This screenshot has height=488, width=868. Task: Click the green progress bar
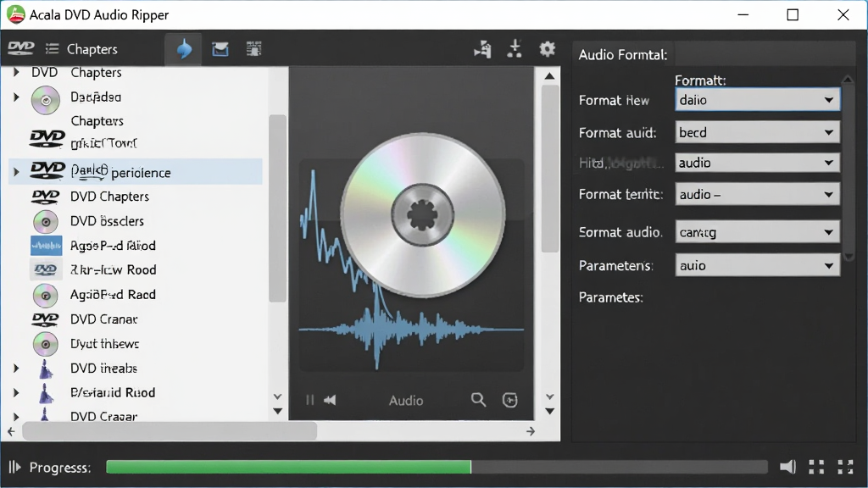[x=288, y=467]
